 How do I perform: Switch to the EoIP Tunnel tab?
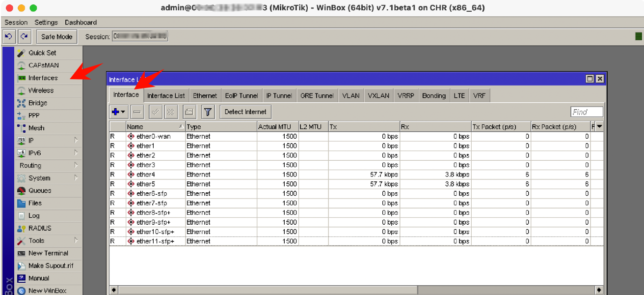click(x=241, y=96)
